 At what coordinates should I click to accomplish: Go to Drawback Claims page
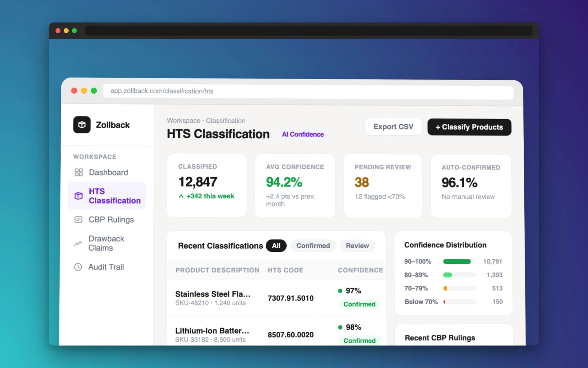(106, 243)
